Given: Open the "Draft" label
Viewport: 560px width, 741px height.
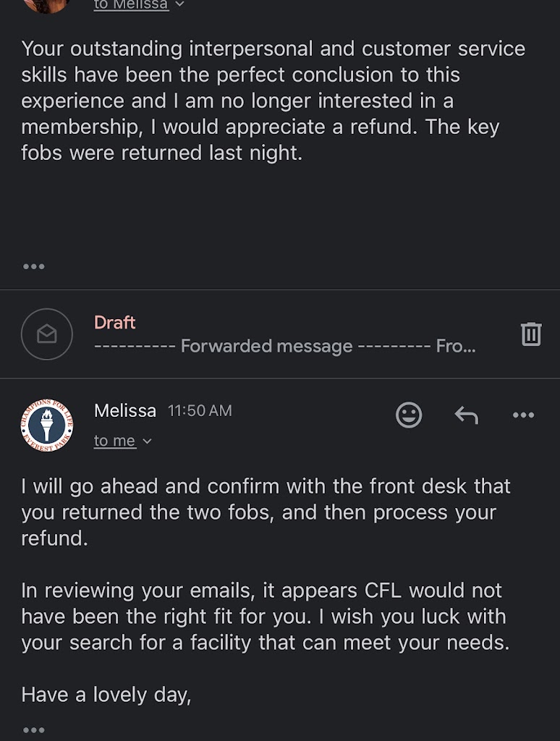Looking at the screenshot, I should pos(115,322).
